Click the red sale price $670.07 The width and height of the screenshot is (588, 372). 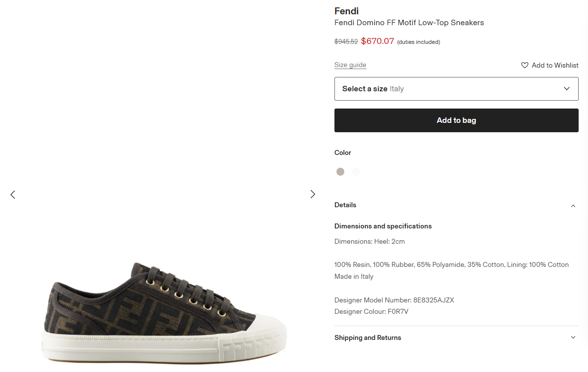[x=377, y=41]
